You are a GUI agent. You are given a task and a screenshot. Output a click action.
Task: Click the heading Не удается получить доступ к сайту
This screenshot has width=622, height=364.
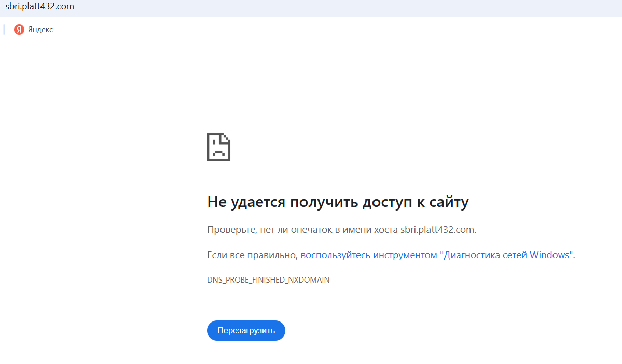coord(338,201)
